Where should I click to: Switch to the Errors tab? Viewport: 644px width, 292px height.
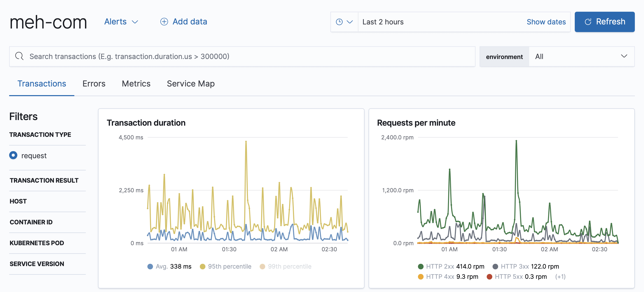(94, 84)
